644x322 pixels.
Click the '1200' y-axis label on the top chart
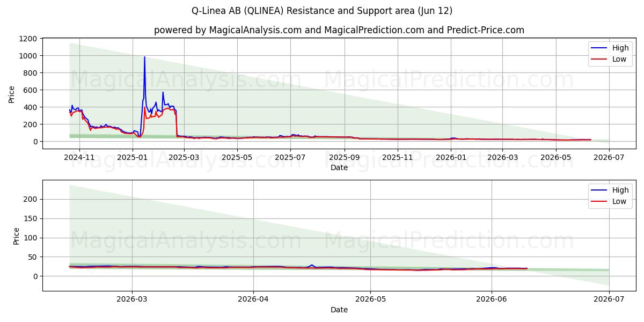[28, 39]
